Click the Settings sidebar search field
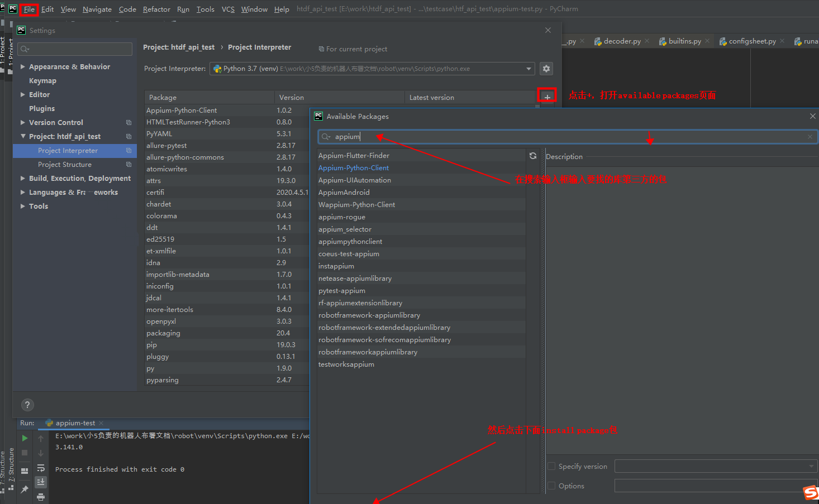The image size is (819, 504). [75, 49]
